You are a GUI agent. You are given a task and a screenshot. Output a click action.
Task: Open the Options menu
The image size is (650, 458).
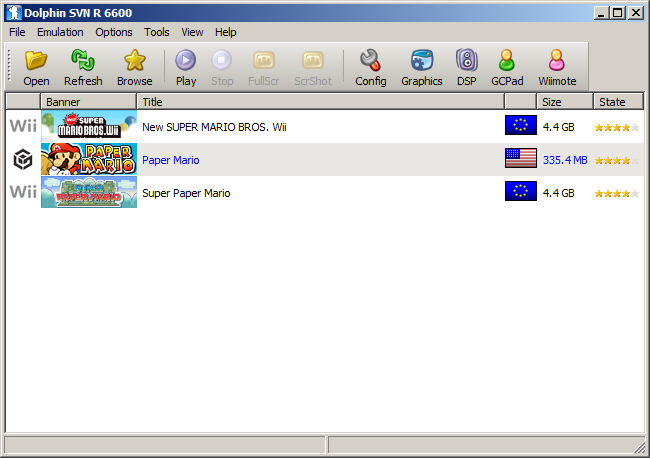coord(114,32)
